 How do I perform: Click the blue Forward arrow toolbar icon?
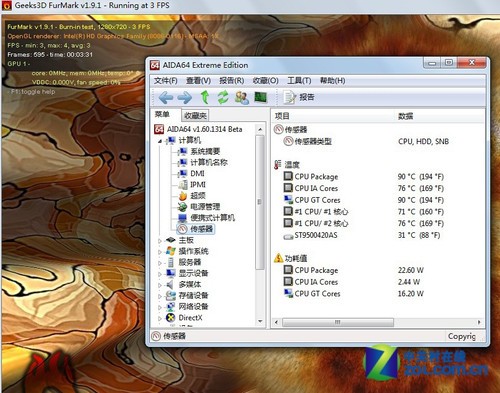pyautogui.click(x=184, y=98)
